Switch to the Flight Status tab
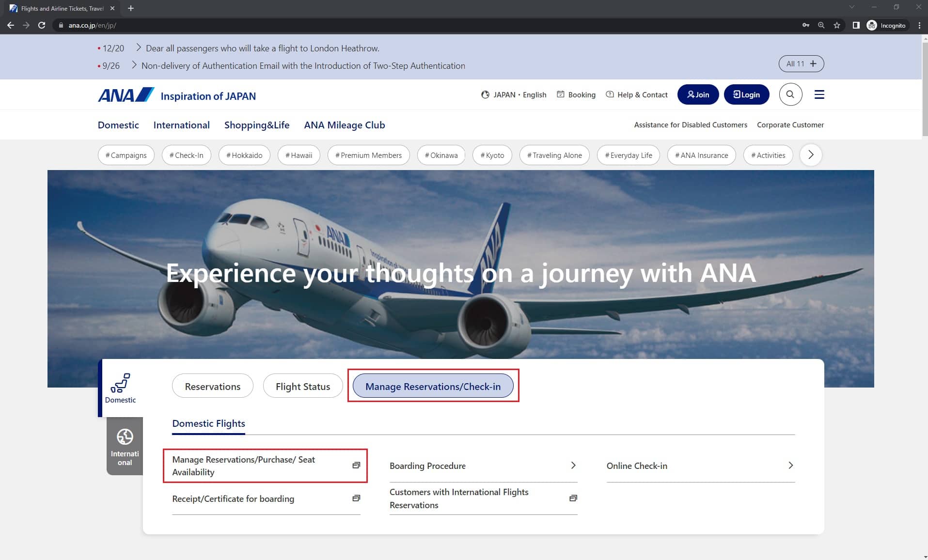Image resolution: width=928 pixels, height=560 pixels. [302, 386]
